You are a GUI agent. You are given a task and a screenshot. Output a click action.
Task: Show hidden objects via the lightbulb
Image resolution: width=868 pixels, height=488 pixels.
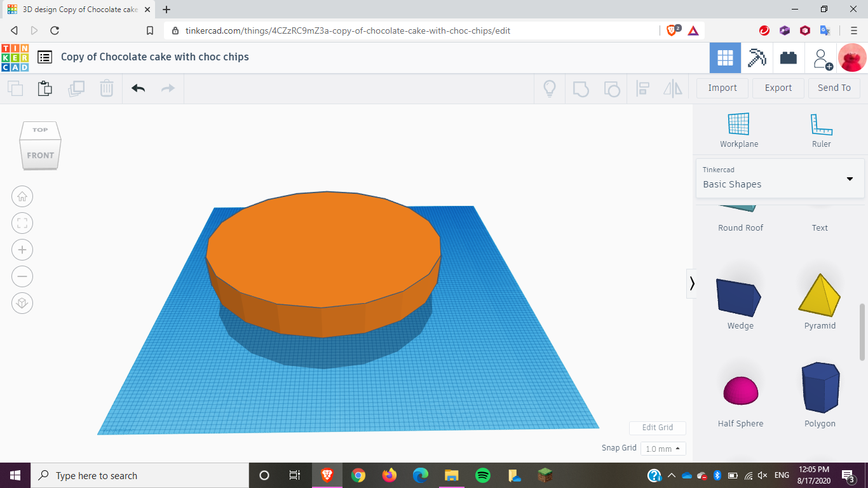(549, 88)
